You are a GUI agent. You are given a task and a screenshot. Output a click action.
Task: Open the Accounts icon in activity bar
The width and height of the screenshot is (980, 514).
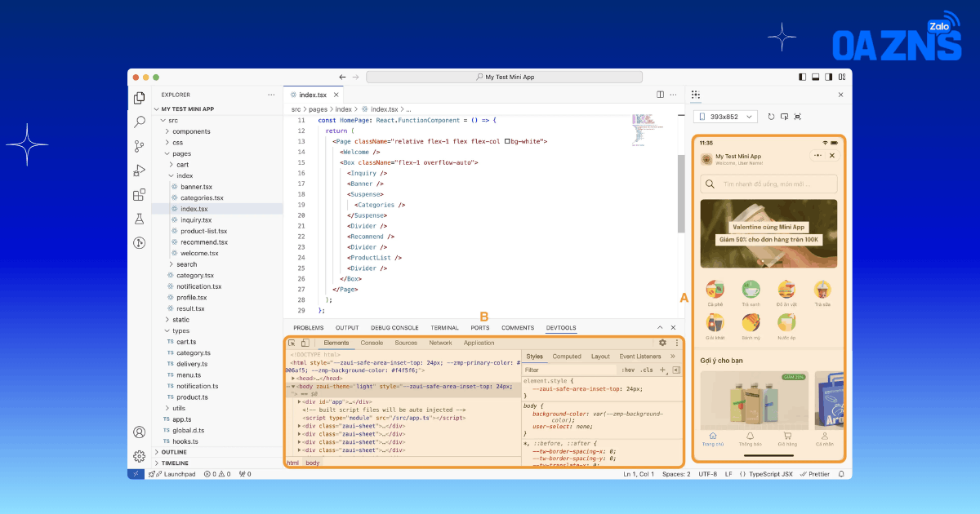[x=140, y=432]
